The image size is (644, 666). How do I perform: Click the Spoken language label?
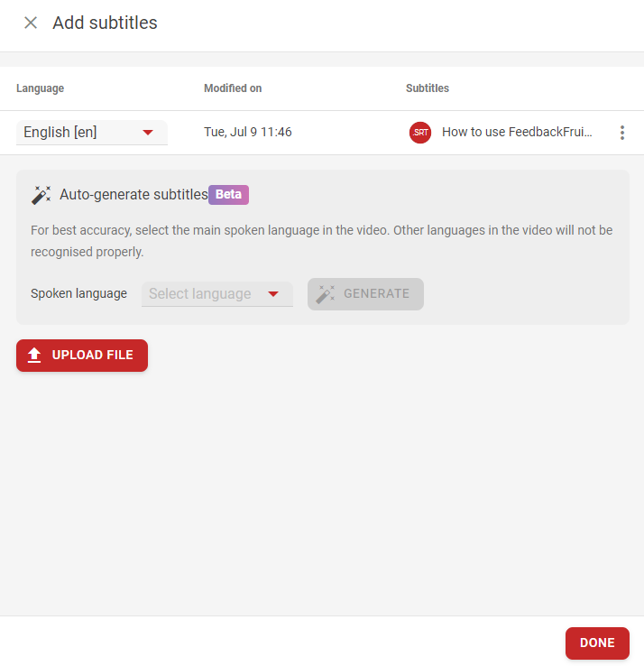(78, 293)
